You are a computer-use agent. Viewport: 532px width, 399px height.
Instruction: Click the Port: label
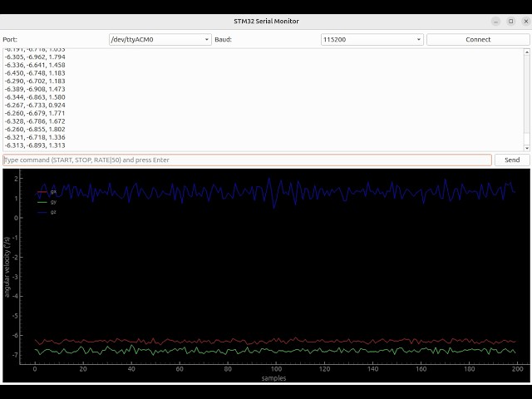coord(10,39)
